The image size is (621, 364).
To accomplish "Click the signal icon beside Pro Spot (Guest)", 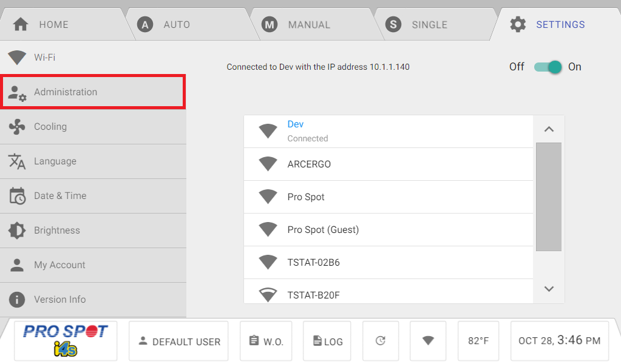I will tap(268, 229).
